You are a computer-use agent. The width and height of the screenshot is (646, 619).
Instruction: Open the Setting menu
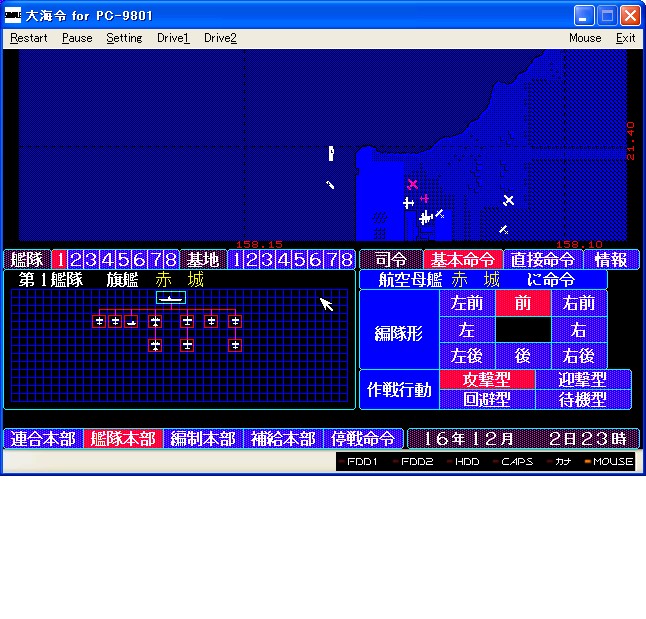(124, 38)
